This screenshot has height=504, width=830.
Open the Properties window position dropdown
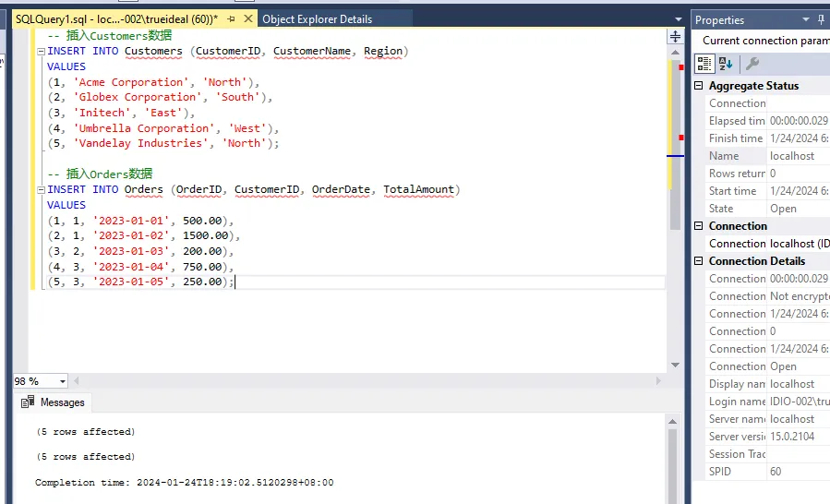[805, 19]
